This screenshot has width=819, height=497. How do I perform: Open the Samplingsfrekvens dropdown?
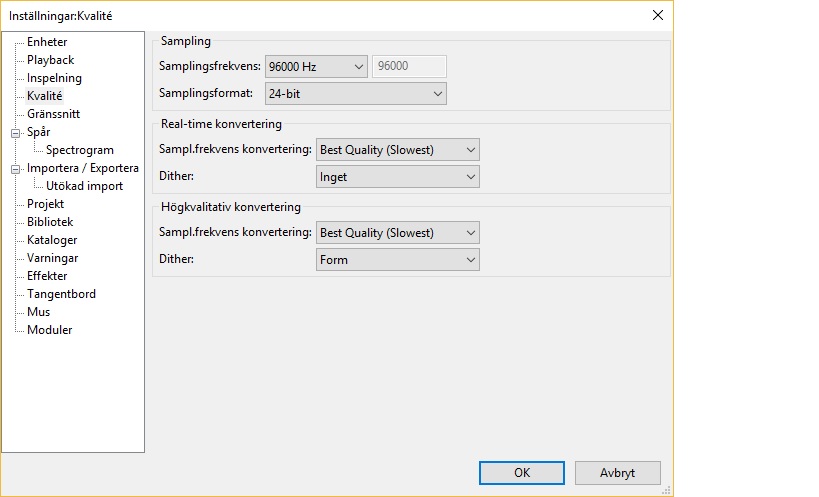tap(316, 67)
